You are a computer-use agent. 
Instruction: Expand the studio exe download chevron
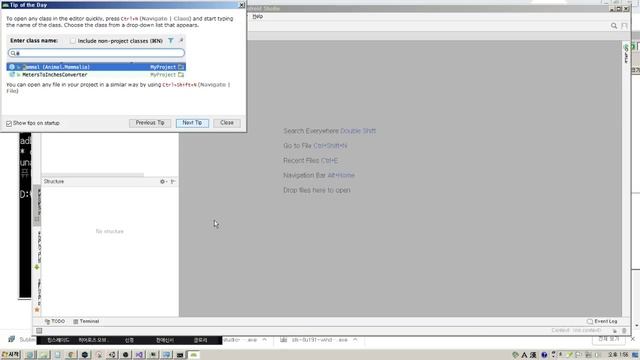coord(264,340)
